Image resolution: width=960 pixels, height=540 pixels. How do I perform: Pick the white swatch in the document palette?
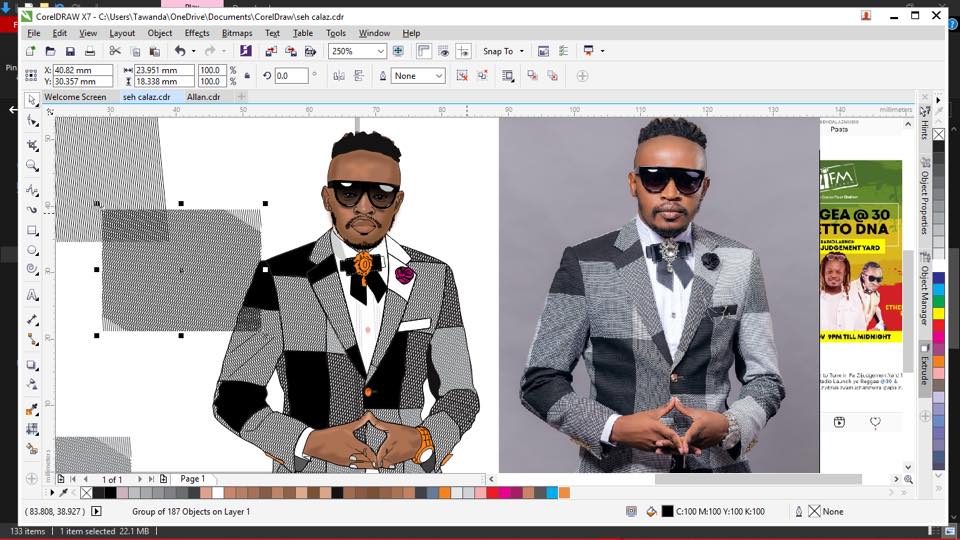(x=217, y=493)
